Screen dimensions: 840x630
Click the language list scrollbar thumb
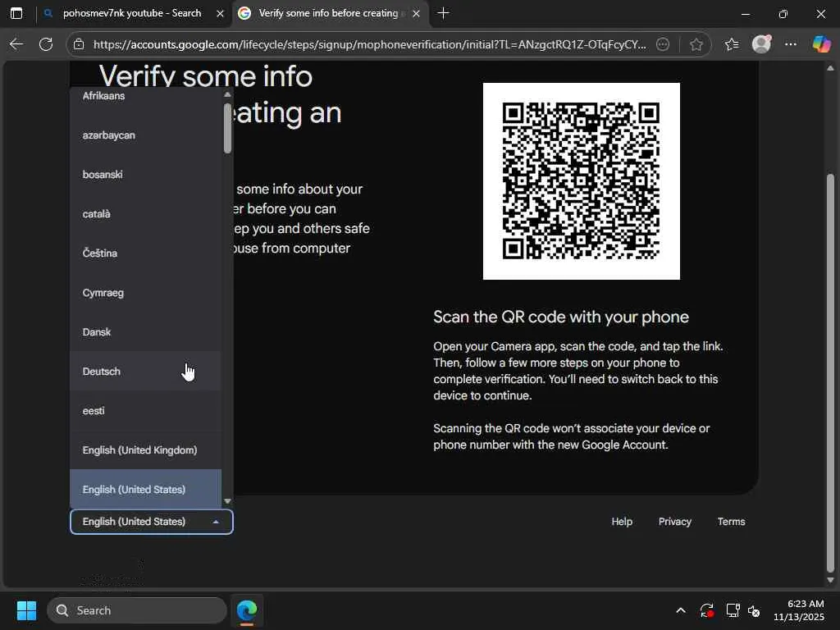pos(227,127)
